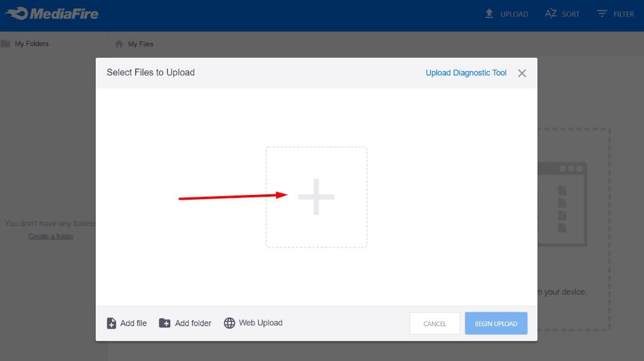Open My Files breadcrumb
The width and height of the screenshot is (644, 361).
coord(140,44)
